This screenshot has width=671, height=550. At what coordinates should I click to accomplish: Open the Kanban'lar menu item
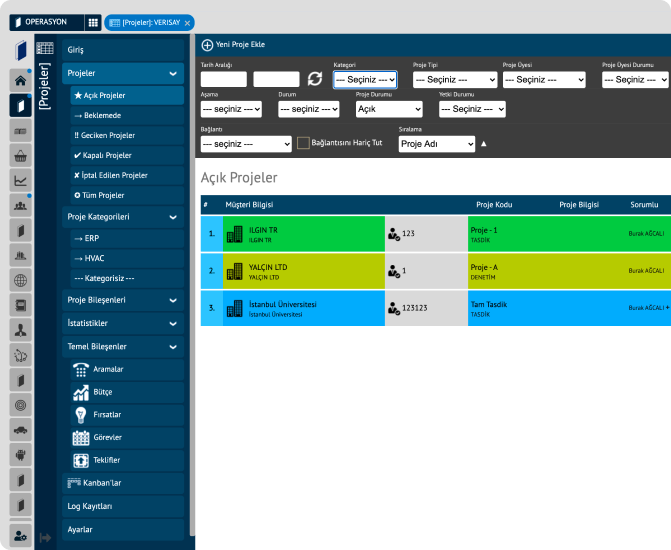pyautogui.click(x=123, y=483)
